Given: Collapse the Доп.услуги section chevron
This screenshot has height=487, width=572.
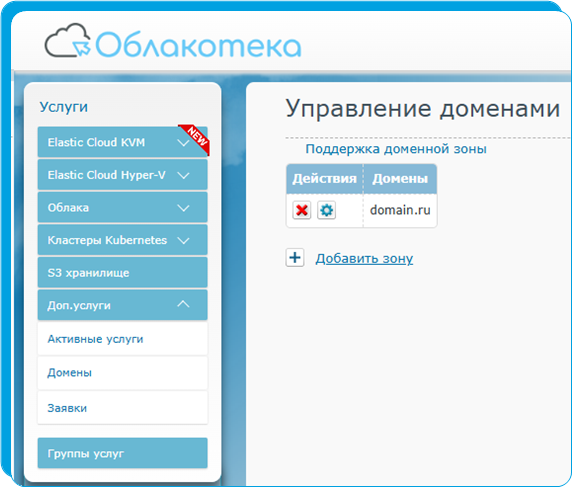Looking at the screenshot, I should pos(183,304).
